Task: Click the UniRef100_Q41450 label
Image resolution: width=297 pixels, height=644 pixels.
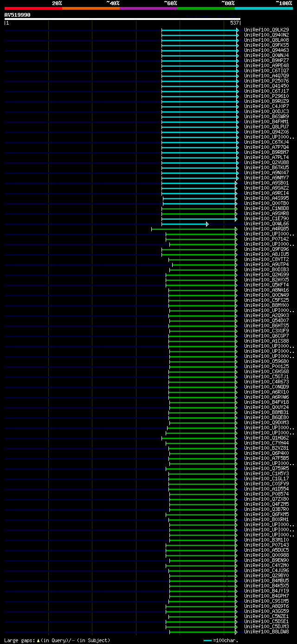Action: (266, 86)
